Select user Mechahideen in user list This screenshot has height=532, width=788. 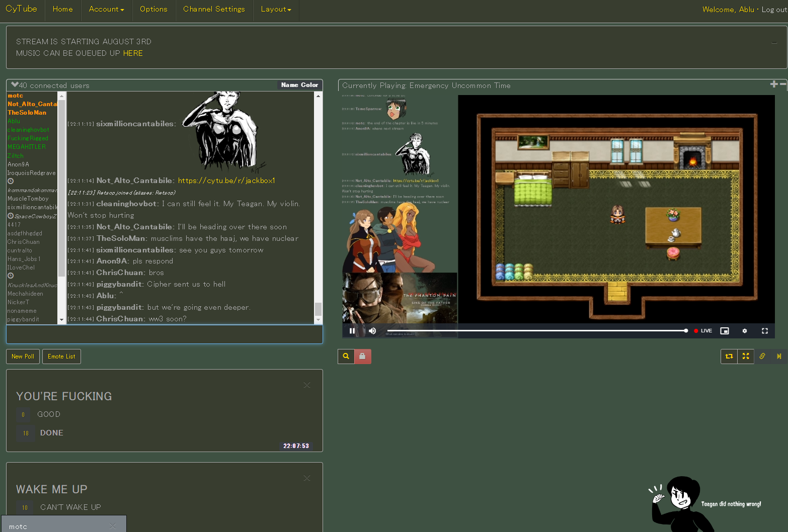point(25,294)
